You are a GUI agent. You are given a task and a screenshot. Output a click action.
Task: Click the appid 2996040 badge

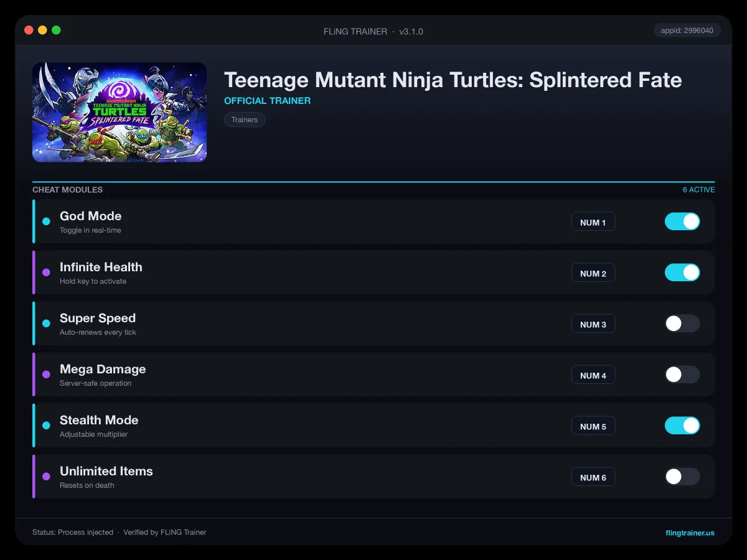click(x=687, y=30)
